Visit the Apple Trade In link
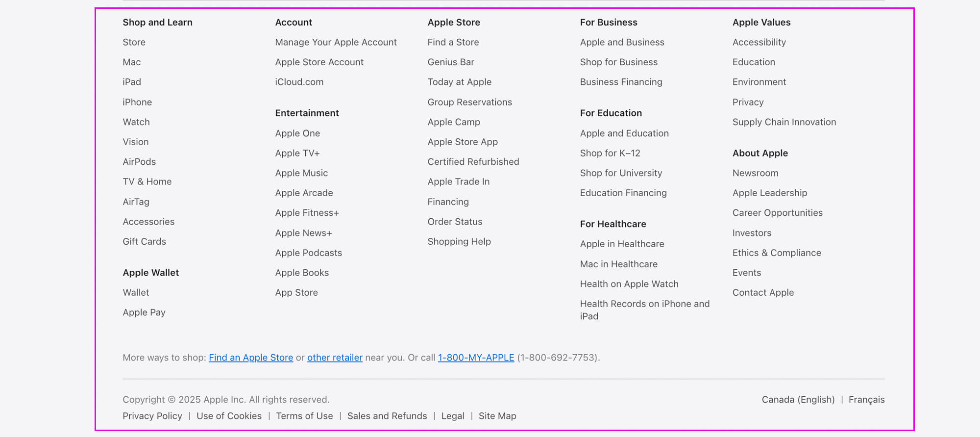The width and height of the screenshot is (980, 437). [458, 181]
